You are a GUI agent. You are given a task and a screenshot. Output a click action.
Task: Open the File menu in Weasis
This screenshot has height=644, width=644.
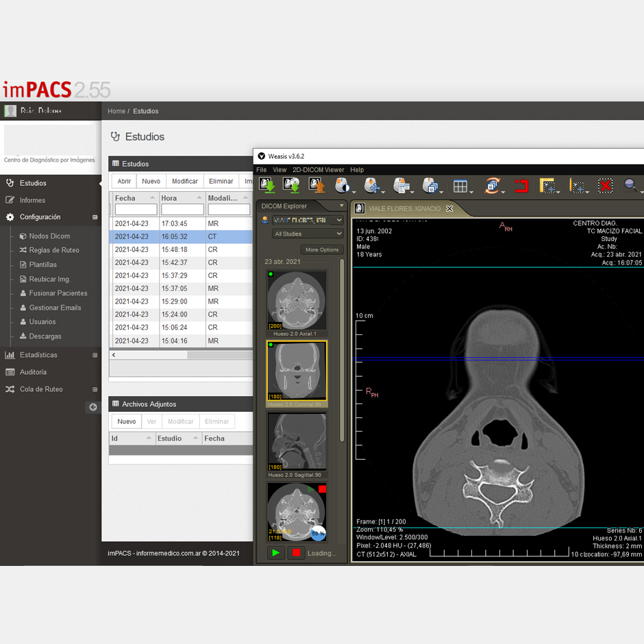click(261, 170)
